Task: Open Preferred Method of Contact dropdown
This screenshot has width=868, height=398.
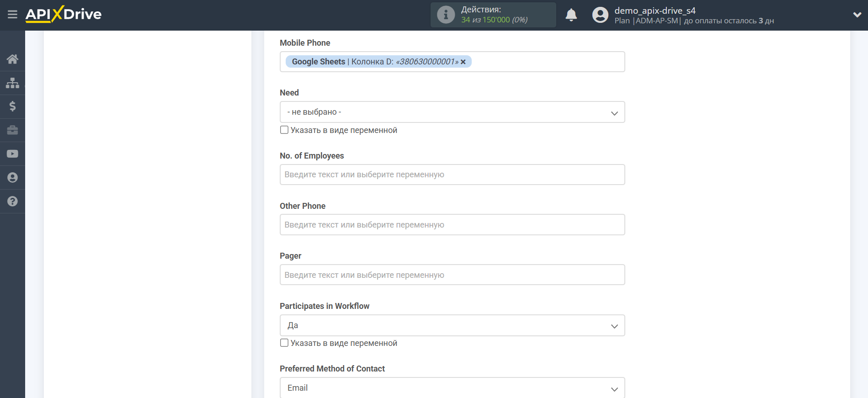Action: [452, 387]
